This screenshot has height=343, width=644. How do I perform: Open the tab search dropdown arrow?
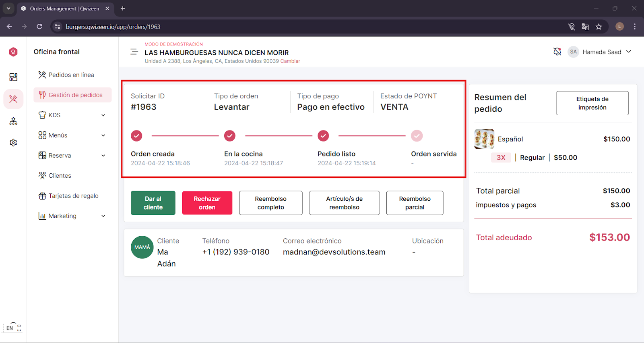click(8, 8)
